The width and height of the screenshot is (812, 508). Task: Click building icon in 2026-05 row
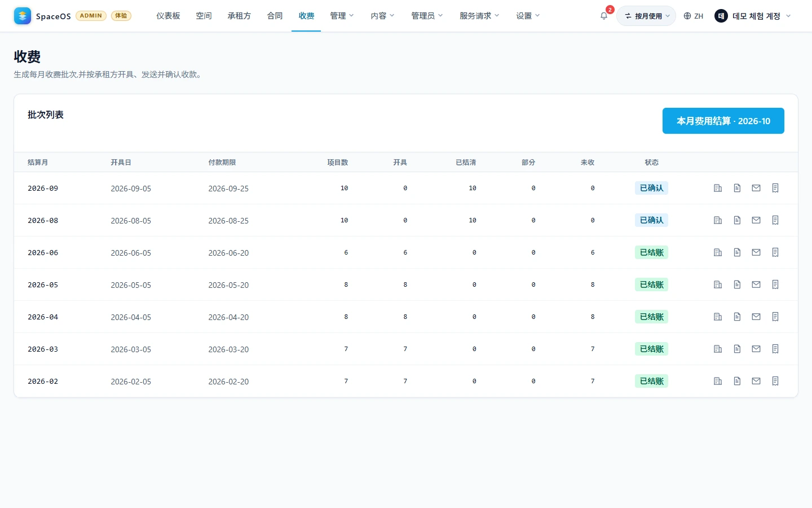(x=718, y=284)
